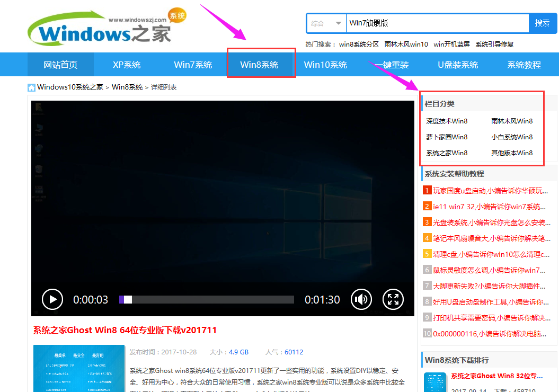Mute the video using the speaker icon
This screenshot has height=392, width=559.
pos(361,299)
